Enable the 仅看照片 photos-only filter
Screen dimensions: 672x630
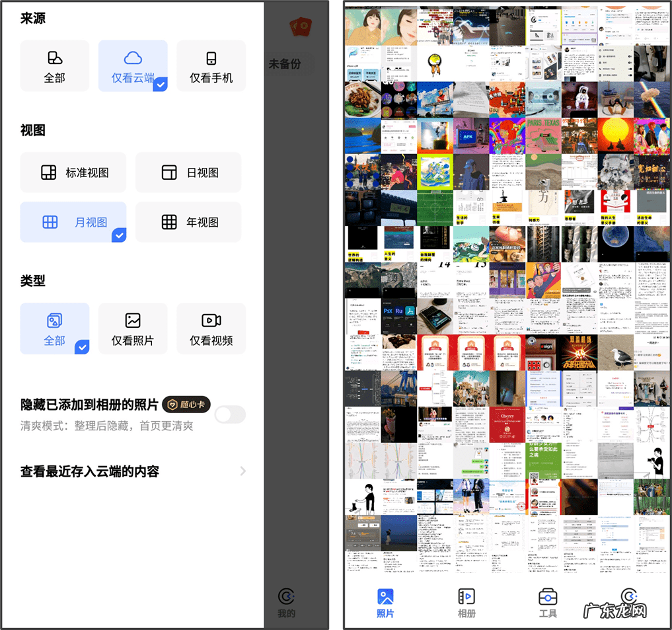point(133,328)
